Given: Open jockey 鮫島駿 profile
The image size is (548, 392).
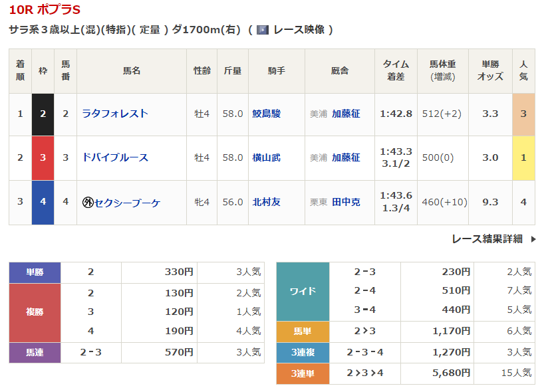Looking at the screenshot, I should [x=266, y=114].
